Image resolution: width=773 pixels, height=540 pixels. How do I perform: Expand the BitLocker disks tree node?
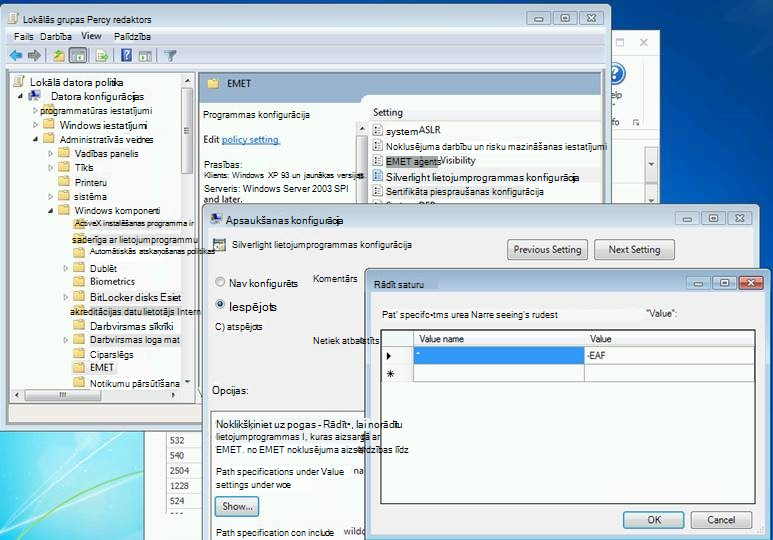tap(66, 297)
